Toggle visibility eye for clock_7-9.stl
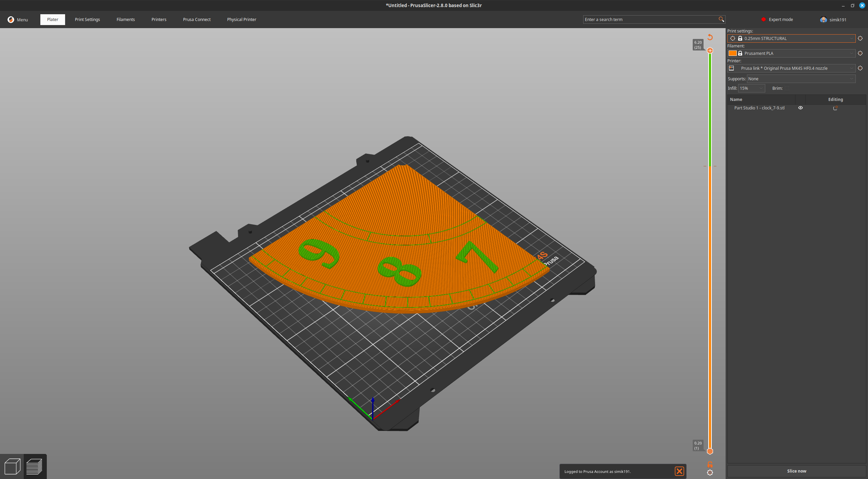The height and width of the screenshot is (479, 868). 801,108
